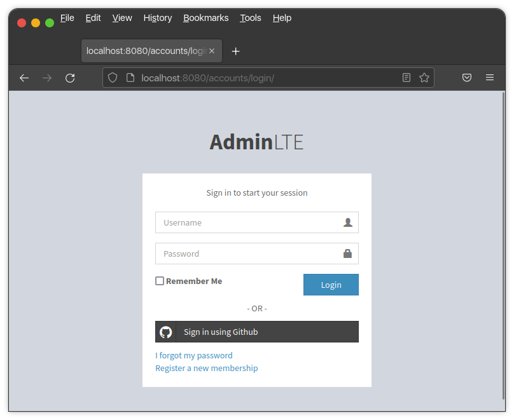Click the green maximize window button

coord(50,23)
